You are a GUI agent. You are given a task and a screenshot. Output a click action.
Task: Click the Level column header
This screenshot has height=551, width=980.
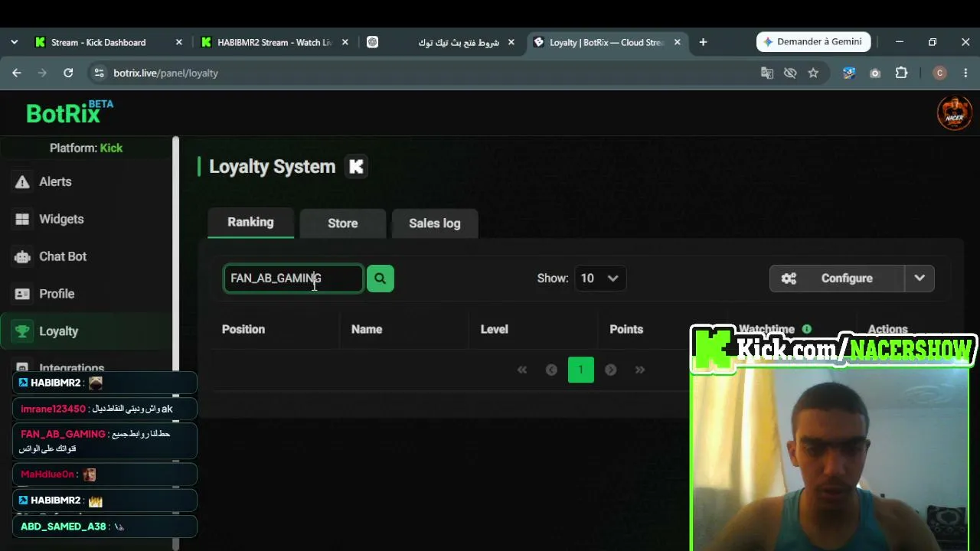click(494, 329)
